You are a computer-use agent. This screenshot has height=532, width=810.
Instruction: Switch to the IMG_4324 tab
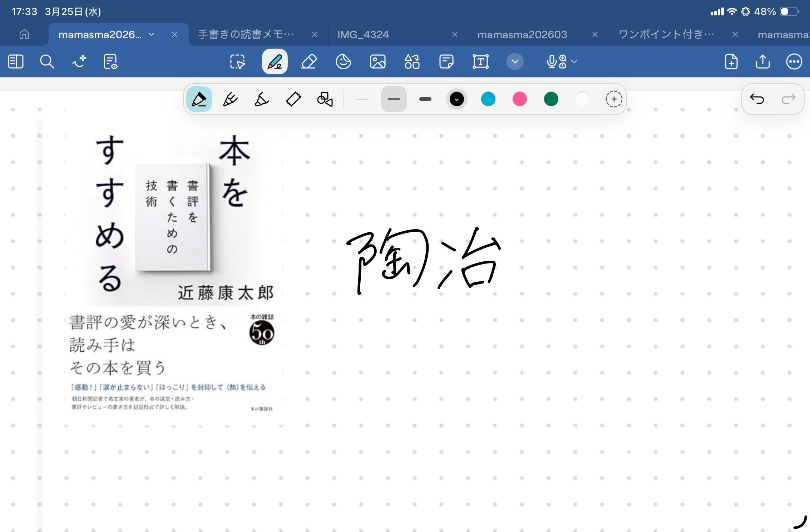coord(363,34)
